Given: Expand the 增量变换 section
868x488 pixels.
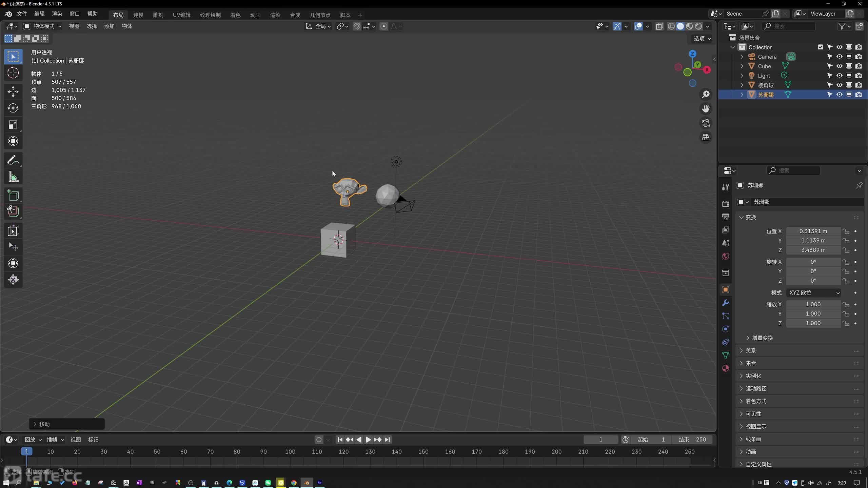Looking at the screenshot, I should point(762,338).
